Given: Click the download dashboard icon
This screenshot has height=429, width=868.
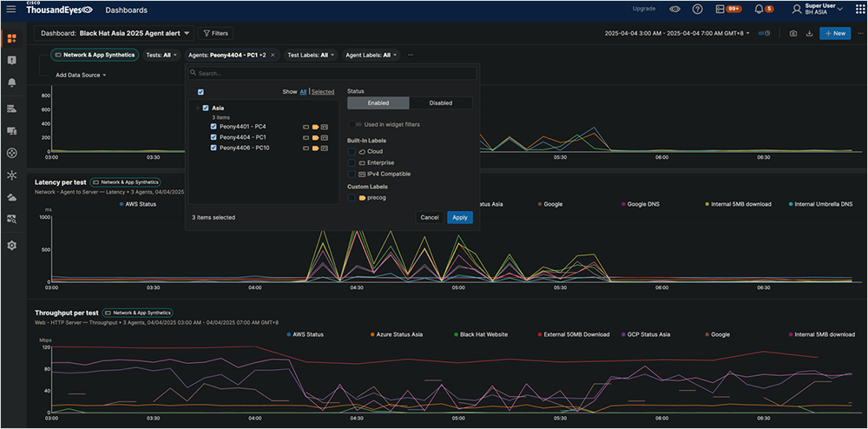Looking at the screenshot, I should click(x=809, y=33).
